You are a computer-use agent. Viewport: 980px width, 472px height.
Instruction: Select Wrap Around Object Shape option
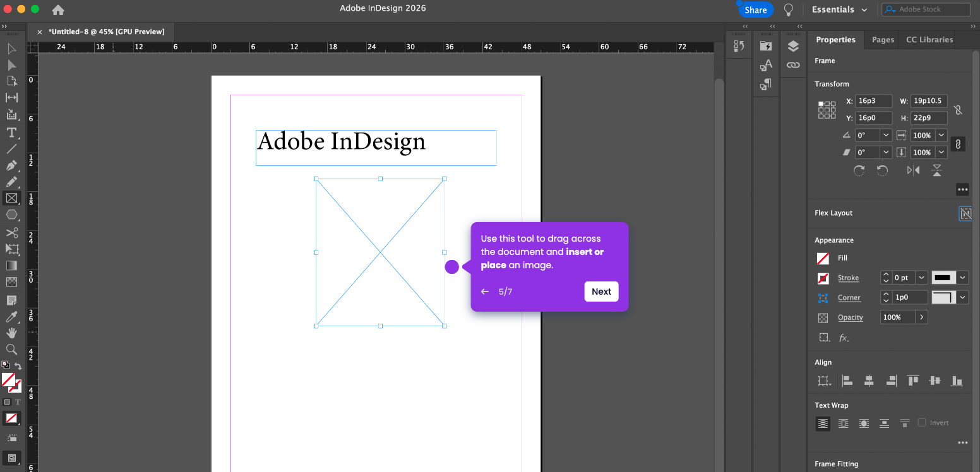click(x=864, y=423)
